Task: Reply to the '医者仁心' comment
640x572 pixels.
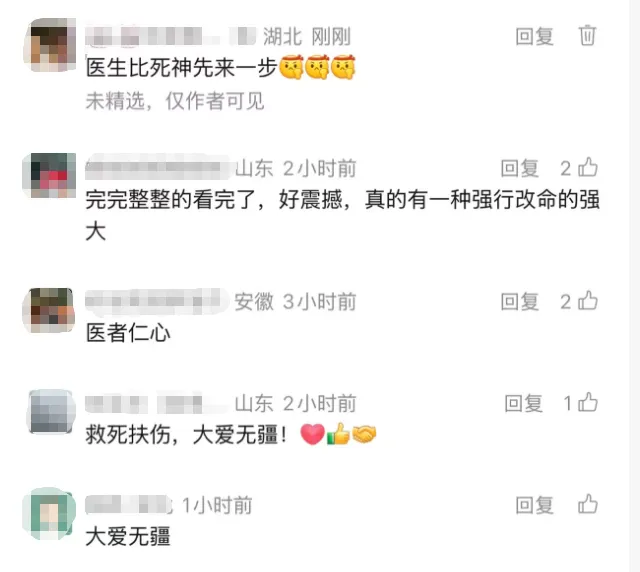Action: 520,302
